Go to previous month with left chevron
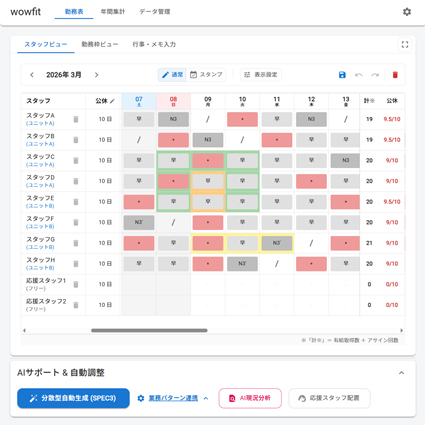The height and width of the screenshot is (425, 425). coord(32,75)
